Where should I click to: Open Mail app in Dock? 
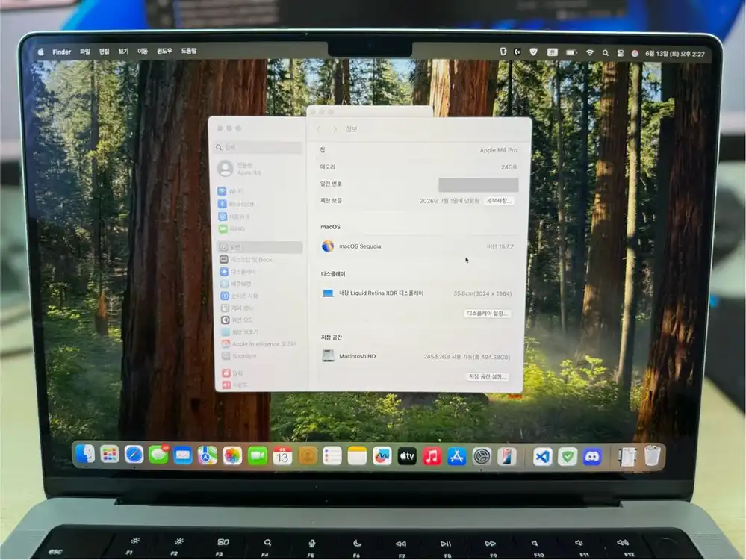click(x=183, y=455)
